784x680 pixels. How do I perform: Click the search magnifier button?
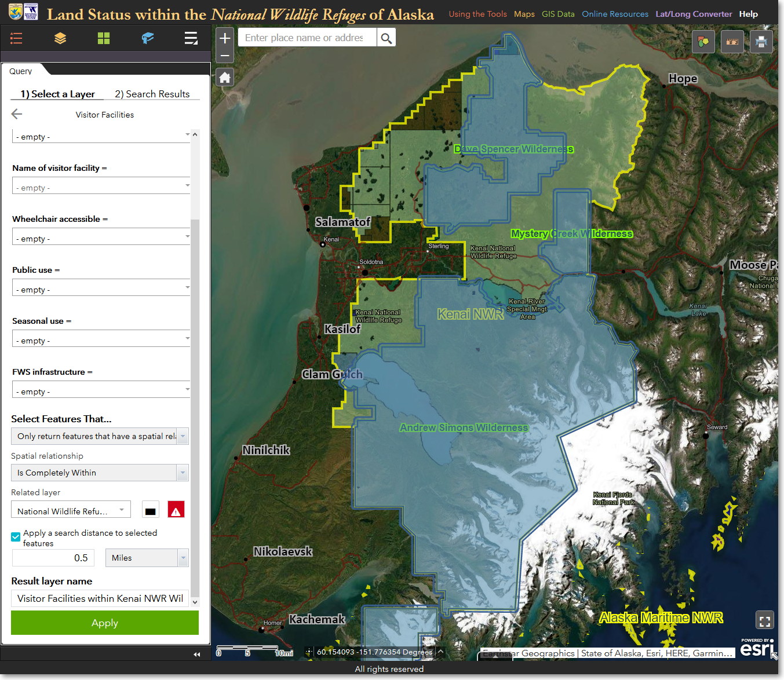(386, 38)
